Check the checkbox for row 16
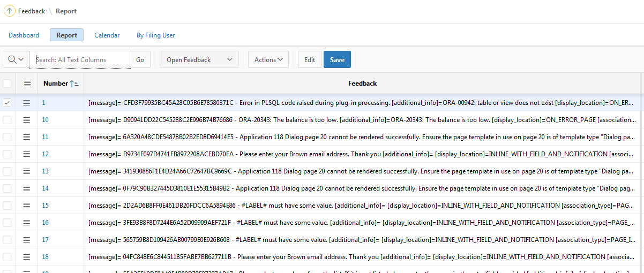This screenshot has height=273, width=644. tap(7, 223)
